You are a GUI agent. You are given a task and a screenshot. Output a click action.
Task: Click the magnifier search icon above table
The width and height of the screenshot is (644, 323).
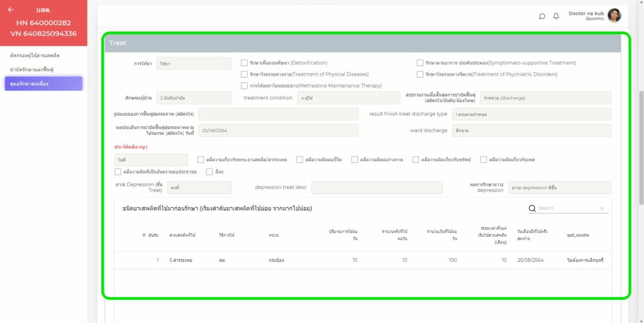tap(532, 208)
